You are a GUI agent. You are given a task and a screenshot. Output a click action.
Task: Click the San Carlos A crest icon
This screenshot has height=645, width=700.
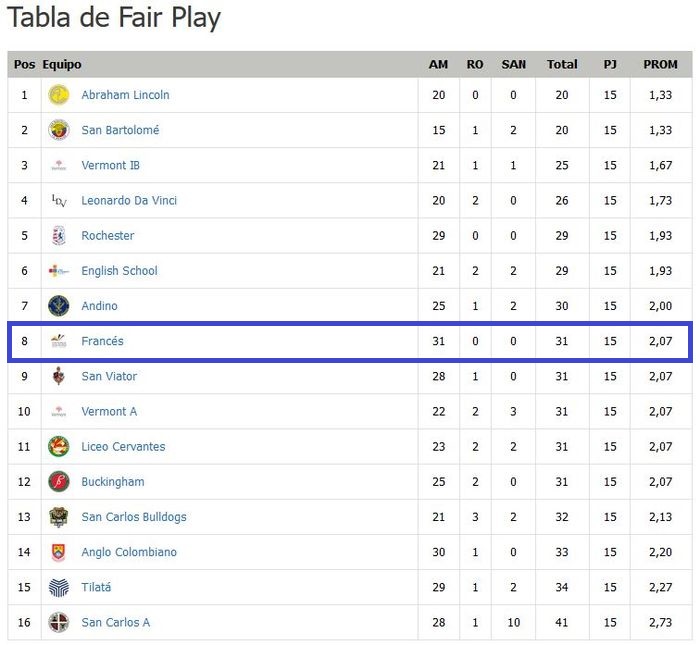point(58,622)
